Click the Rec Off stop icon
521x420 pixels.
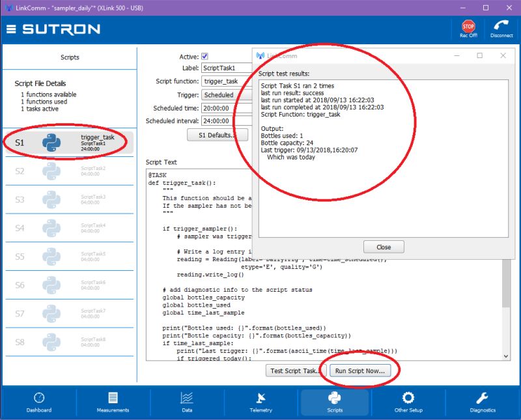[468, 26]
